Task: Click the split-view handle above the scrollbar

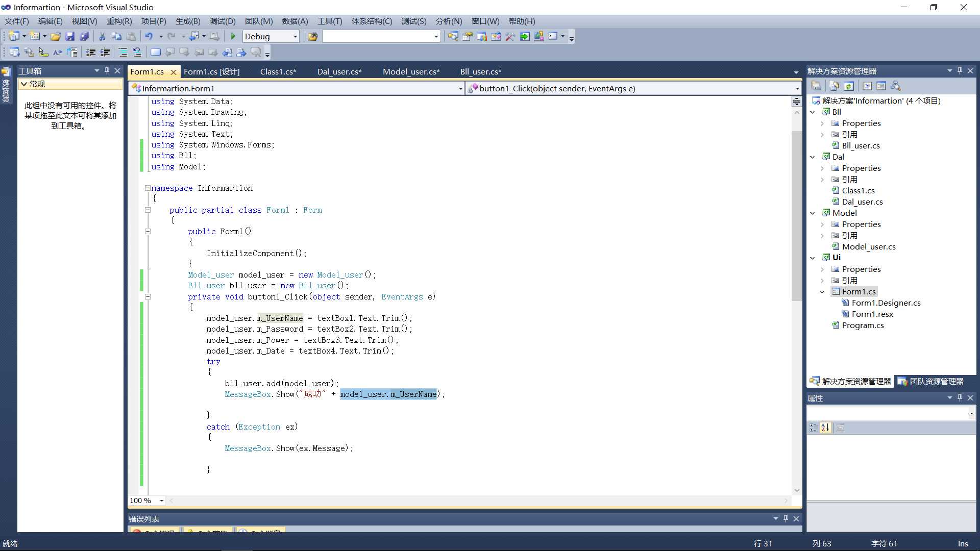Action: click(796, 101)
